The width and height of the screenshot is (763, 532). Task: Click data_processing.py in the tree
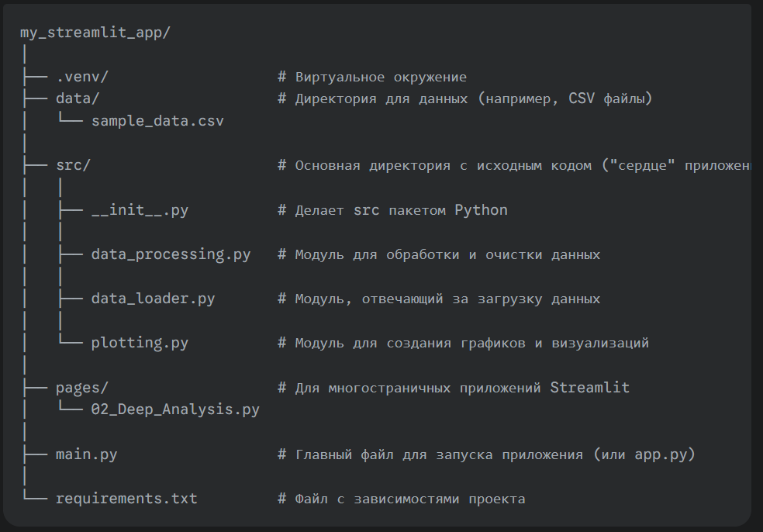(171, 254)
